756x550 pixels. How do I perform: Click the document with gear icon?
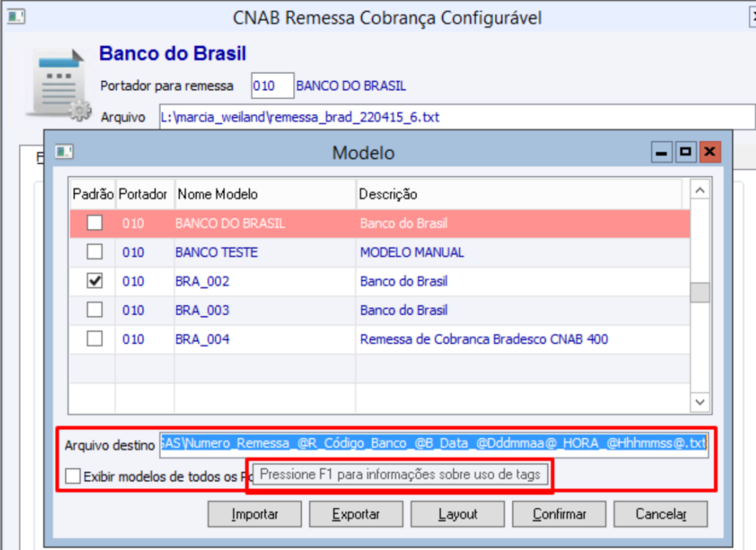coord(59,85)
